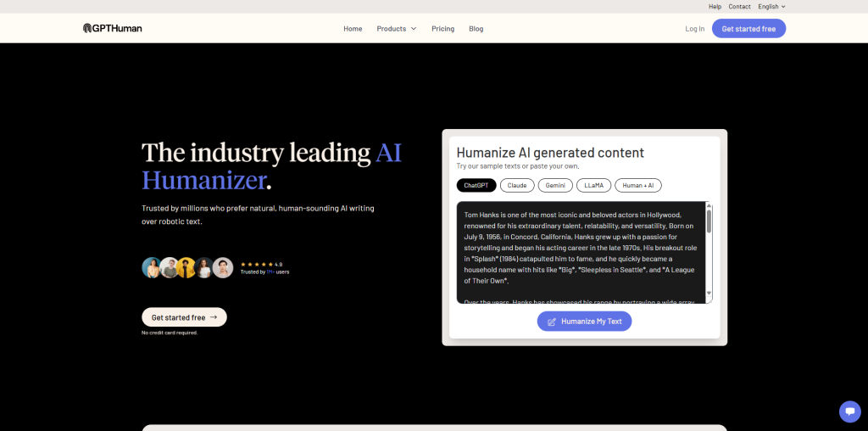Click the GPTHuman logo
Viewport: 868px width, 431px height.
pos(113,28)
